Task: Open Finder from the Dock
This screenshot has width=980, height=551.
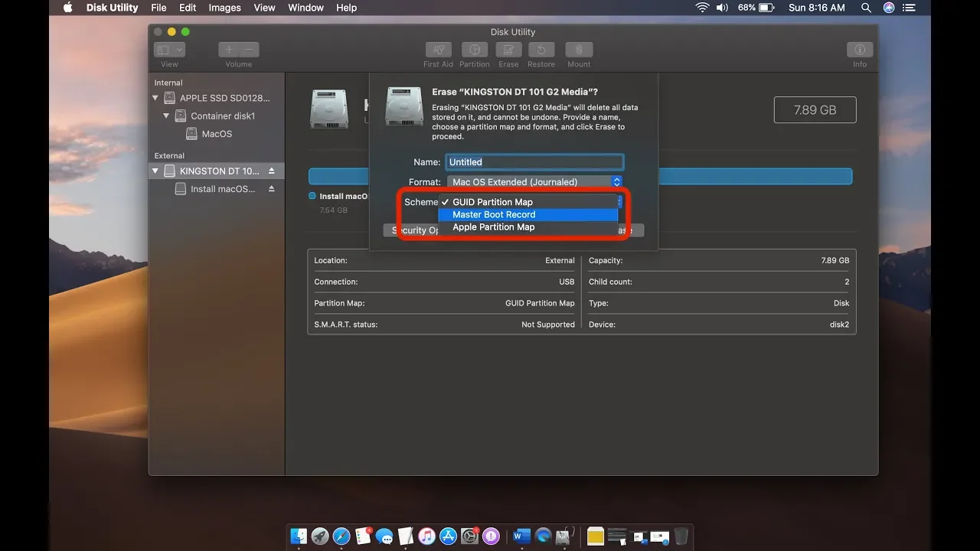Action: point(299,536)
